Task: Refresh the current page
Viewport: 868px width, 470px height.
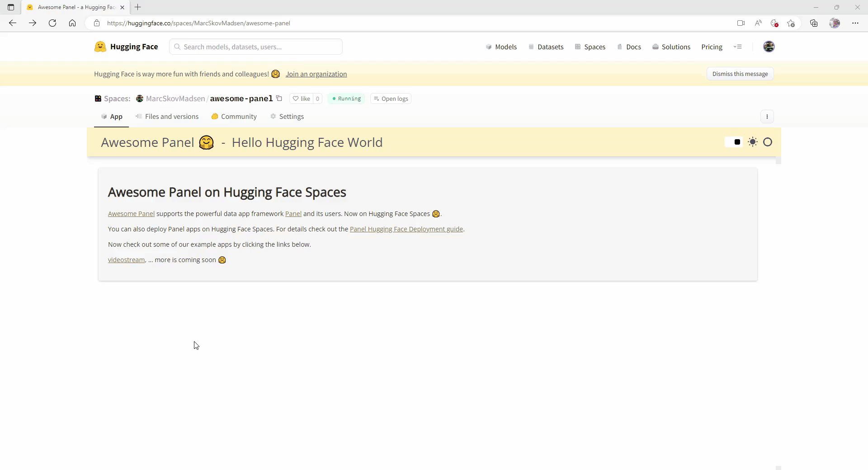Action: [x=52, y=23]
